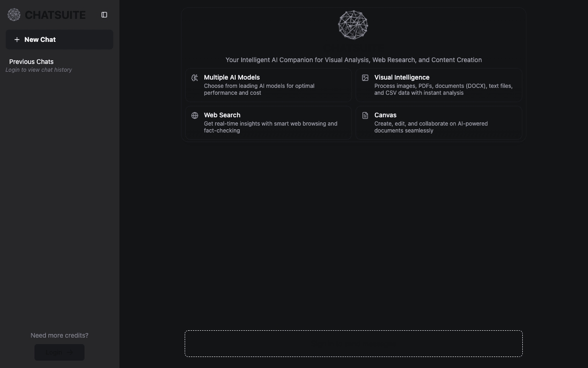588x368 pixels.
Task: Click the arrow icon on the Login button
Action: click(x=70, y=352)
